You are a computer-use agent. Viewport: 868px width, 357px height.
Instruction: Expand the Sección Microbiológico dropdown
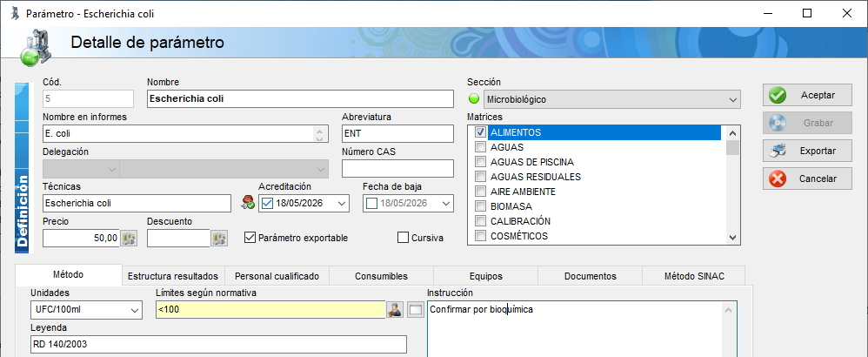click(733, 100)
